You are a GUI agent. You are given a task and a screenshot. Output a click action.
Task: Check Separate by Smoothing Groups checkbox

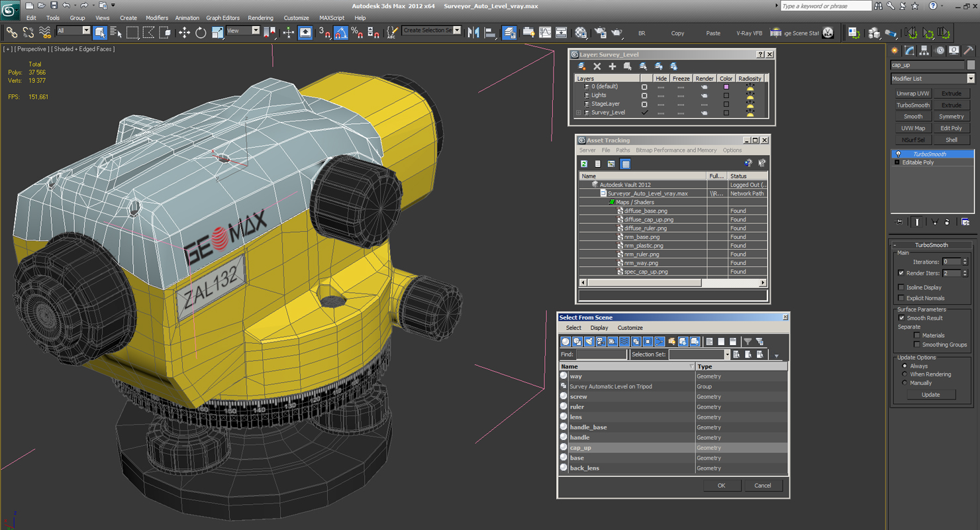(x=916, y=344)
